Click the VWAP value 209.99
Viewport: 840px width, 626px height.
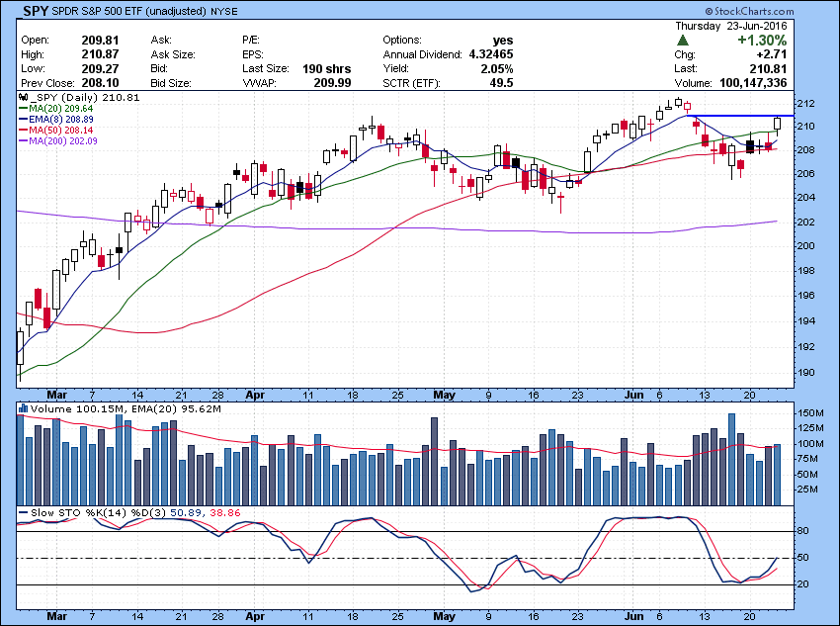point(333,83)
